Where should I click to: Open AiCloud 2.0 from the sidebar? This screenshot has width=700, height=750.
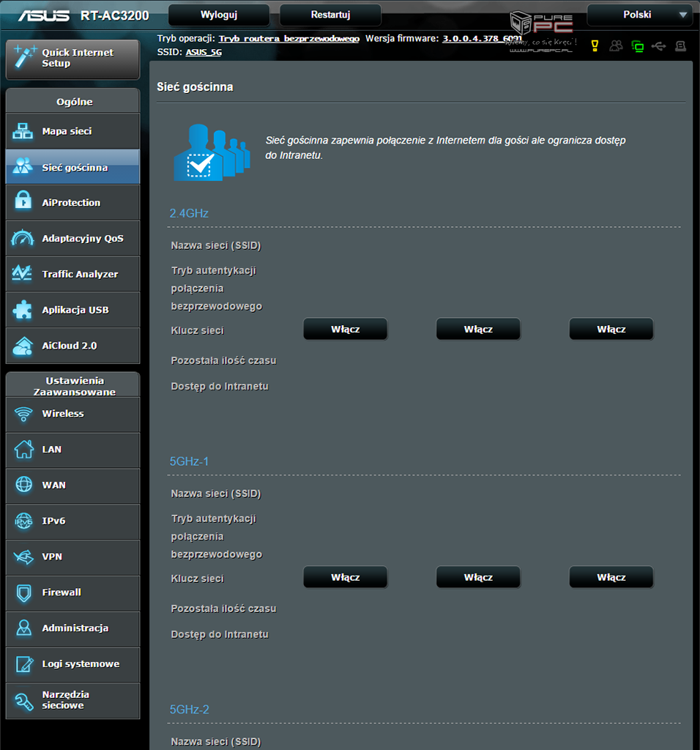coord(72,346)
